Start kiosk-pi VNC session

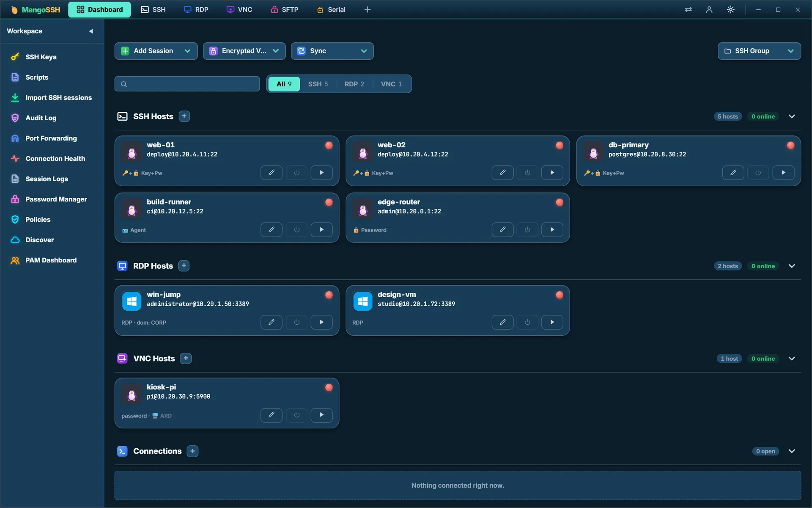coord(321,415)
